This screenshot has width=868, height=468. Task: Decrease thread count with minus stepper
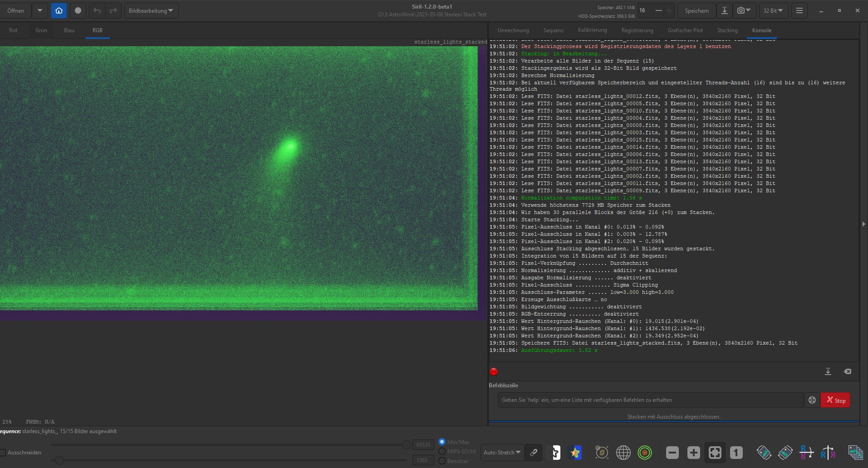click(659, 10)
